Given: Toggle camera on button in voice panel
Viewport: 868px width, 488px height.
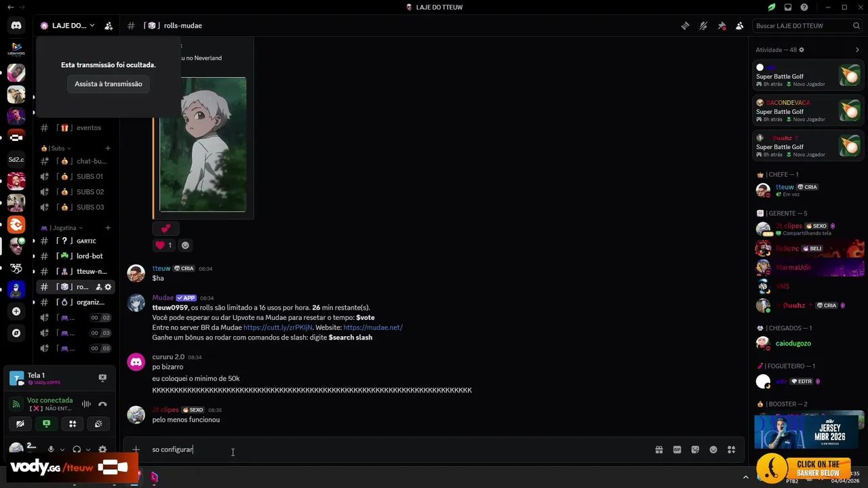Looking at the screenshot, I should tap(20, 424).
